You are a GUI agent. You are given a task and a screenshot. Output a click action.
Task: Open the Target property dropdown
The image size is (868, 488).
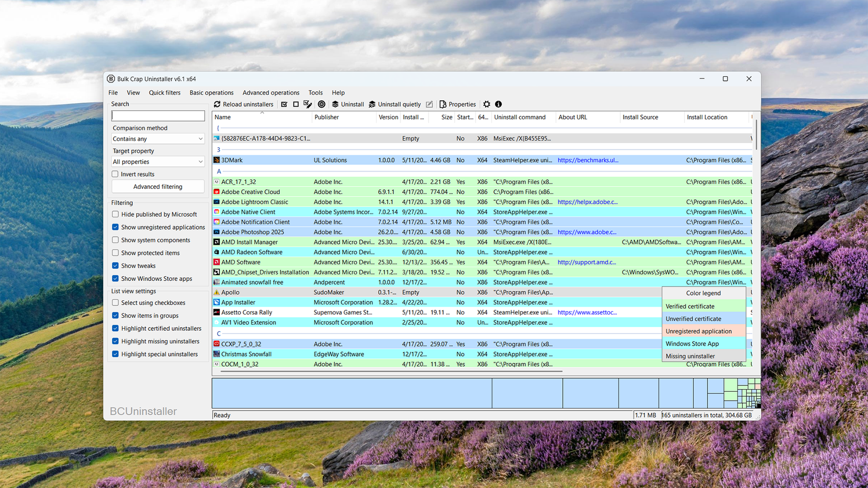[x=158, y=162]
